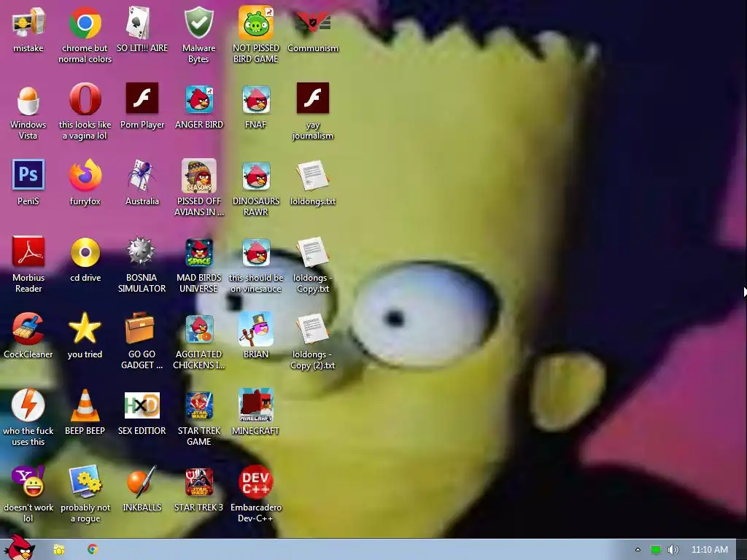The width and height of the screenshot is (747, 560).
Task: Select the 'MINECRAFT' red block icon
Action: (256, 405)
